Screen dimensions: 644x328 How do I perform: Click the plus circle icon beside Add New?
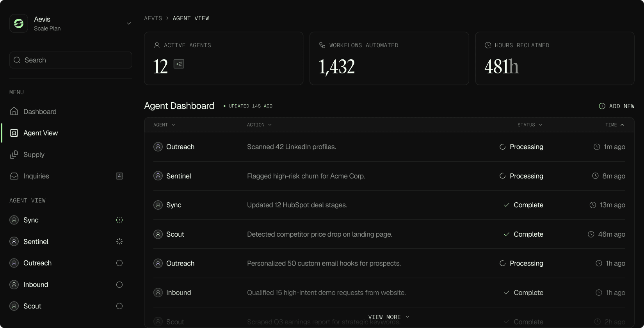point(602,106)
